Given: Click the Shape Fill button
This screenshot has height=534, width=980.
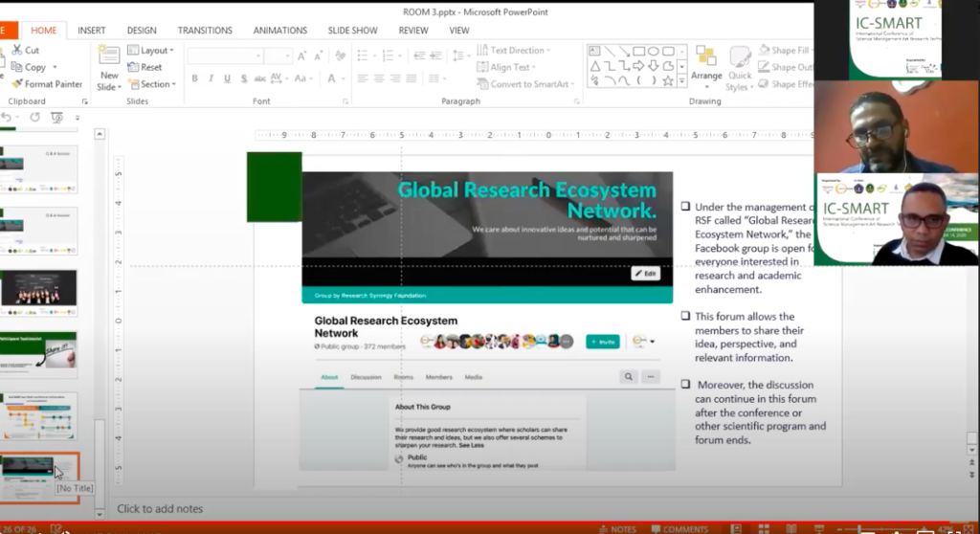Looking at the screenshot, I should pyautogui.click(x=785, y=50).
